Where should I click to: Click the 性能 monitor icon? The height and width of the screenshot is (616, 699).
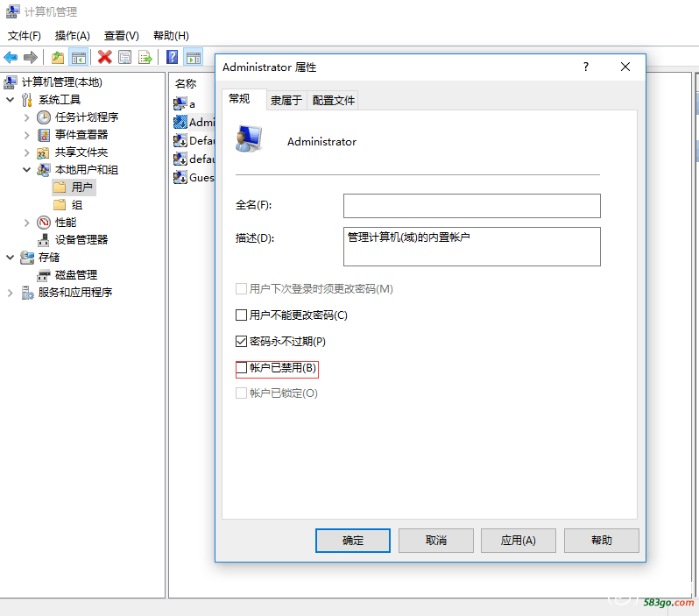click(44, 223)
